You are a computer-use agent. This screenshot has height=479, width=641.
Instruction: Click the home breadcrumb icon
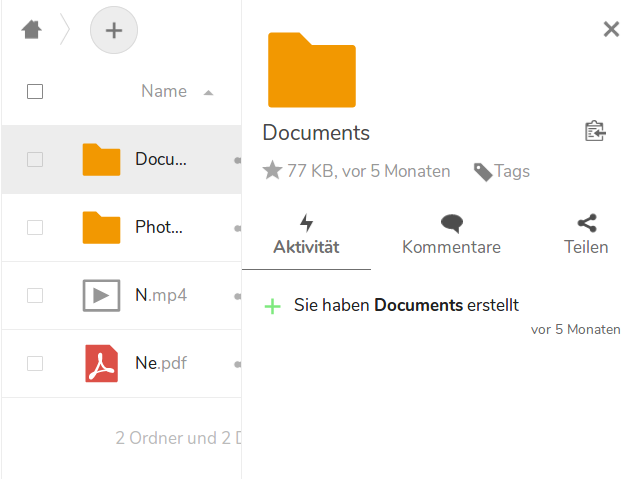pos(31,30)
